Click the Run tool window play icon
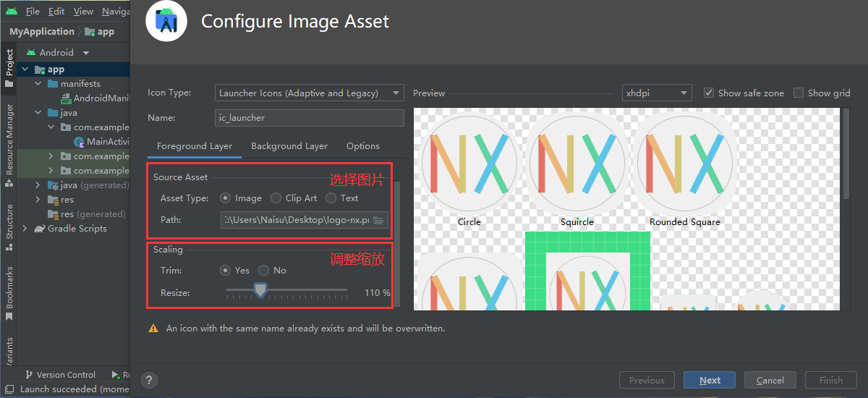The height and width of the screenshot is (398, 868). pyautogui.click(x=116, y=375)
